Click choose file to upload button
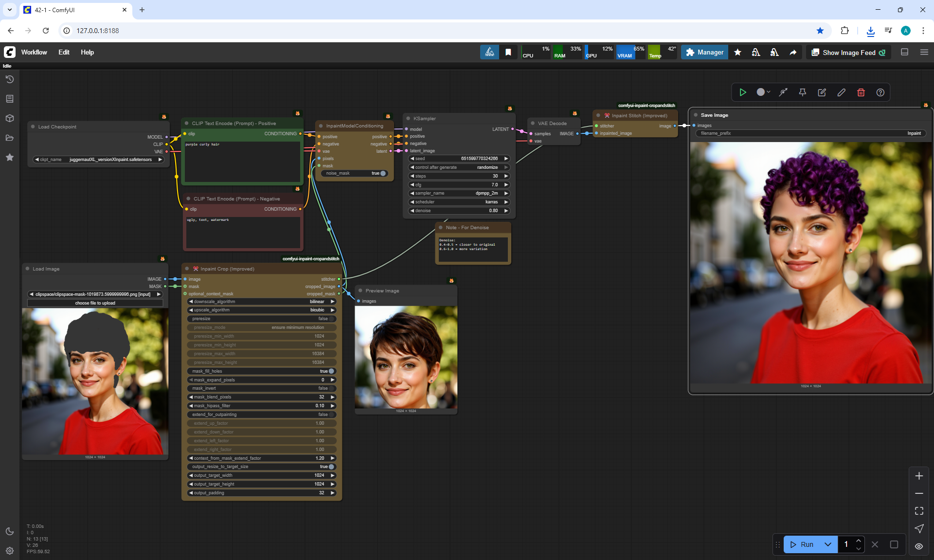 pos(95,303)
